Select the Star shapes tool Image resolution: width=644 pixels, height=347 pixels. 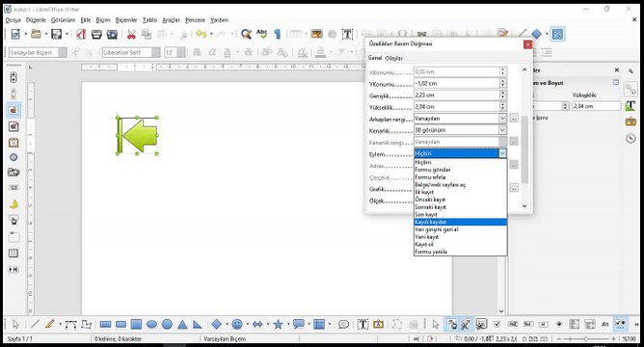tap(278, 325)
